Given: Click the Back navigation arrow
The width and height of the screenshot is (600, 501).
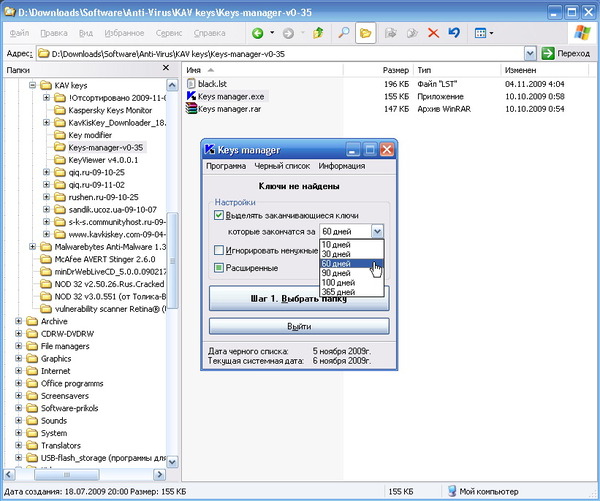Looking at the screenshot, I should click(258, 33).
